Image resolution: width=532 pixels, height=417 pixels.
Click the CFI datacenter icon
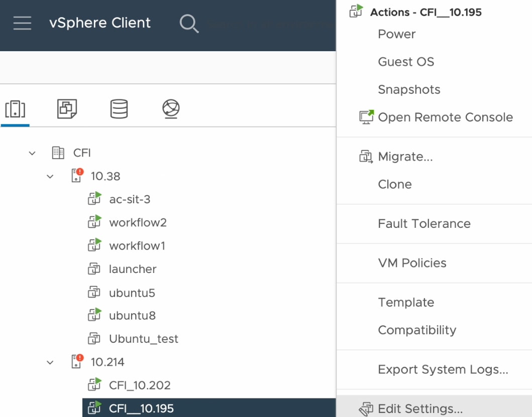[58, 153]
